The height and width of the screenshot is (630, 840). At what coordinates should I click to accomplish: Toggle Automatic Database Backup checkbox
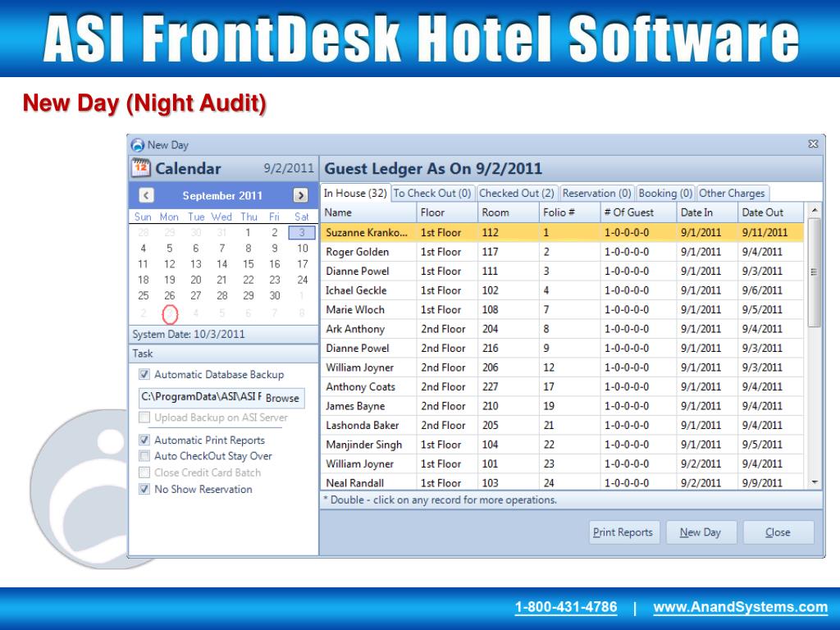(144, 374)
